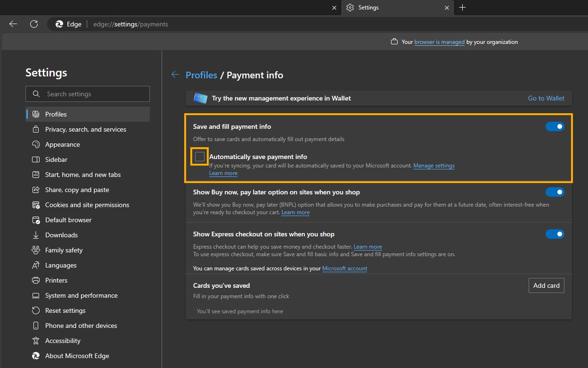Click the Accessibility figure icon
Screen dimensions: 588x368
click(36, 341)
